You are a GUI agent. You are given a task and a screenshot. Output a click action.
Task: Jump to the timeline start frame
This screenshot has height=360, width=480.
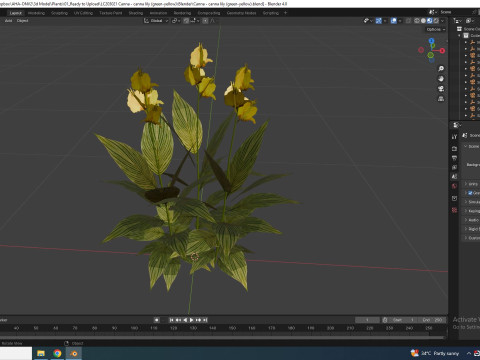click(x=172, y=320)
